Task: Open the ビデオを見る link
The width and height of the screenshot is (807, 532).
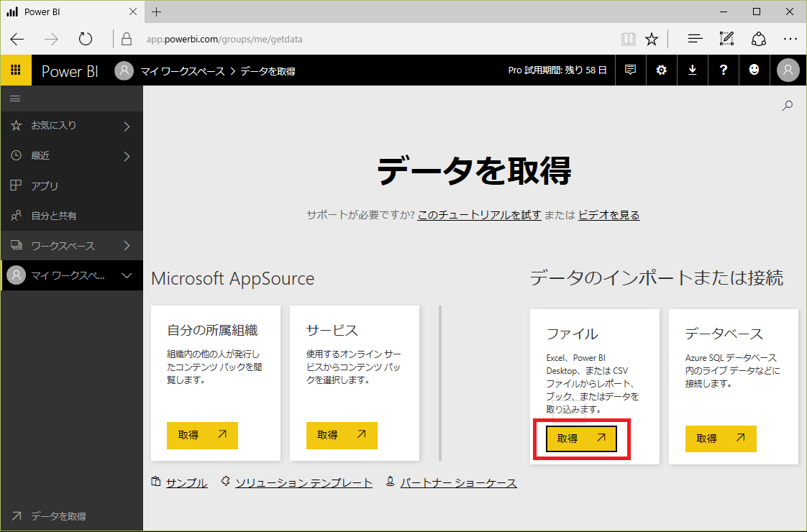Action: [609, 215]
